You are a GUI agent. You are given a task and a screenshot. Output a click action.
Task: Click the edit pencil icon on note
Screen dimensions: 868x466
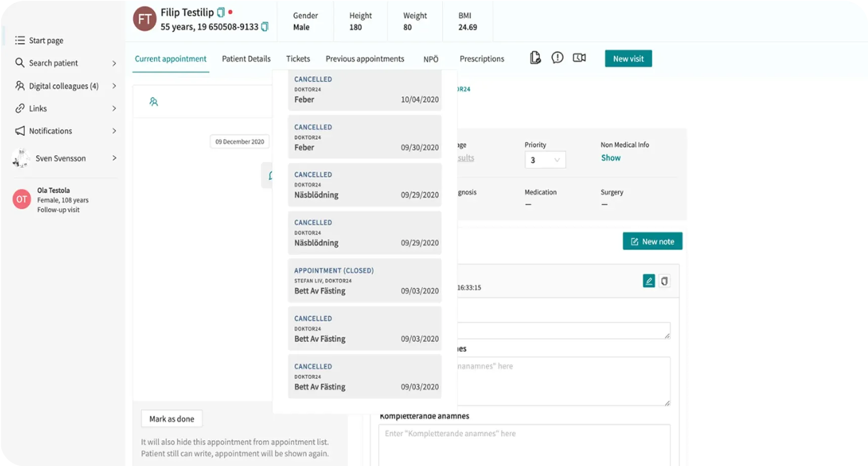pos(649,281)
